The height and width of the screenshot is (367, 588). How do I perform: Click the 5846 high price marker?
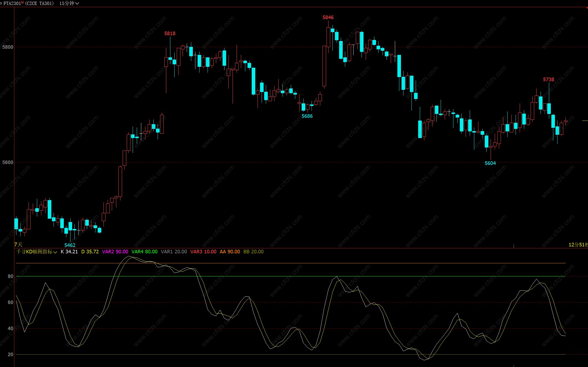click(328, 17)
